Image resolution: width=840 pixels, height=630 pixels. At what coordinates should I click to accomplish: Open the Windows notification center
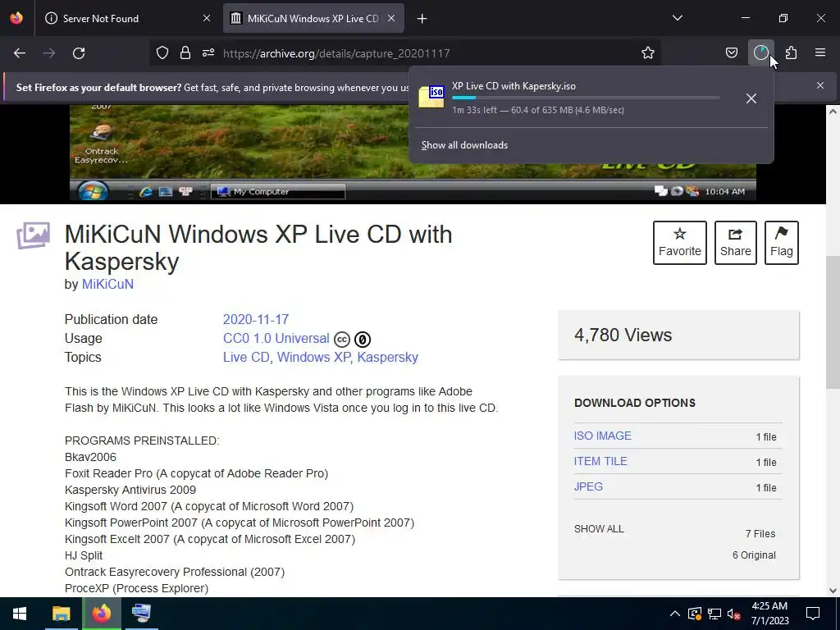tap(813, 614)
